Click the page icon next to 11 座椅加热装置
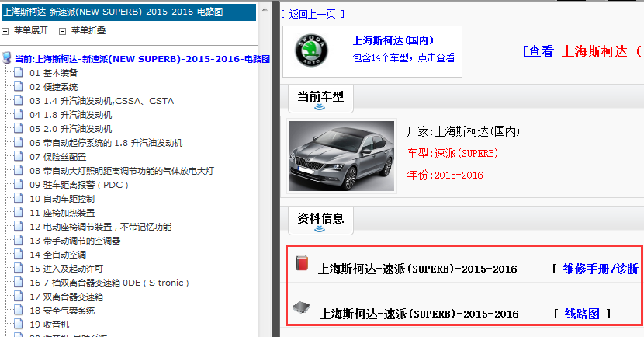The height and width of the screenshot is (337, 644). point(18,213)
